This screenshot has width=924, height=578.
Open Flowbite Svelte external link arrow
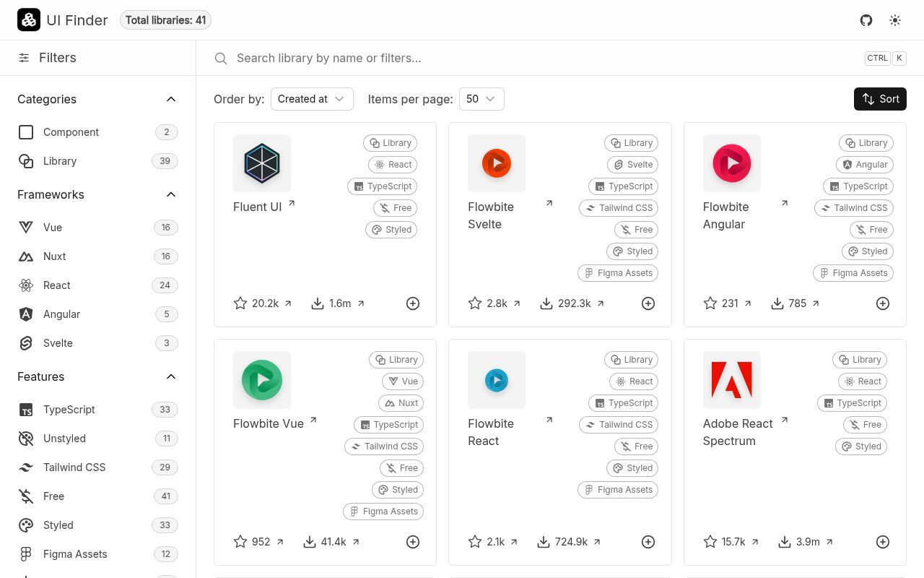[x=549, y=204]
